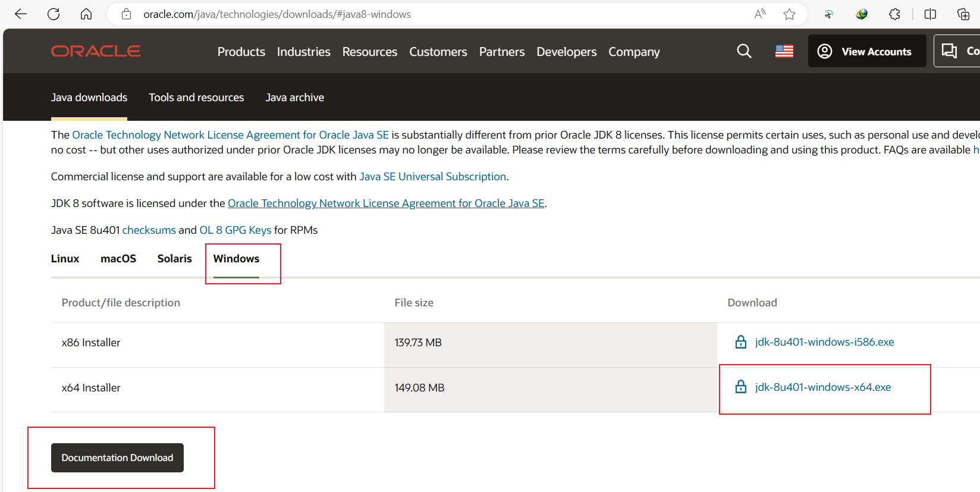Open the OL 8 GPG Keys link

[235, 230]
